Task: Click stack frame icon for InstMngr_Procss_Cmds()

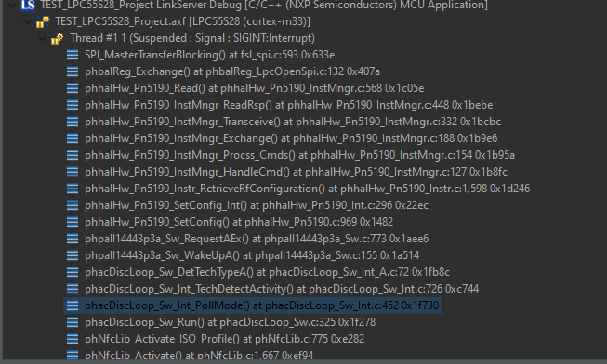Action: pyautogui.click(x=73, y=155)
